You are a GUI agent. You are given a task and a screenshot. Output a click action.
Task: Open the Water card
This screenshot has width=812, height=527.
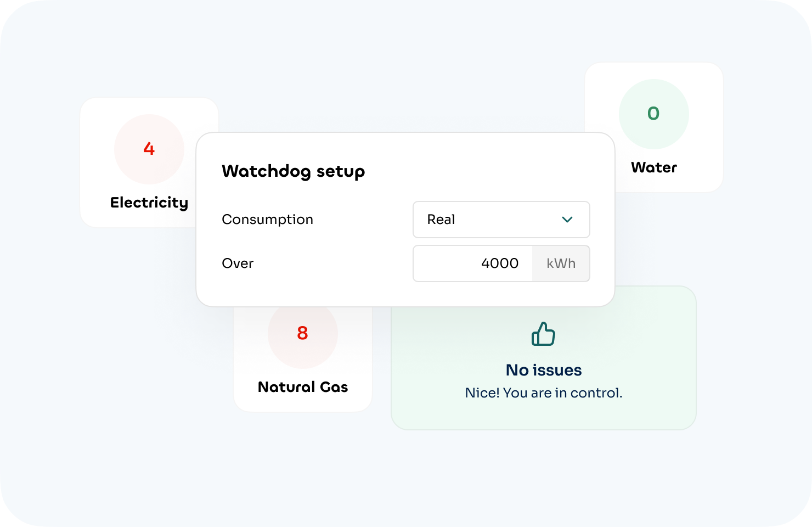click(x=653, y=127)
